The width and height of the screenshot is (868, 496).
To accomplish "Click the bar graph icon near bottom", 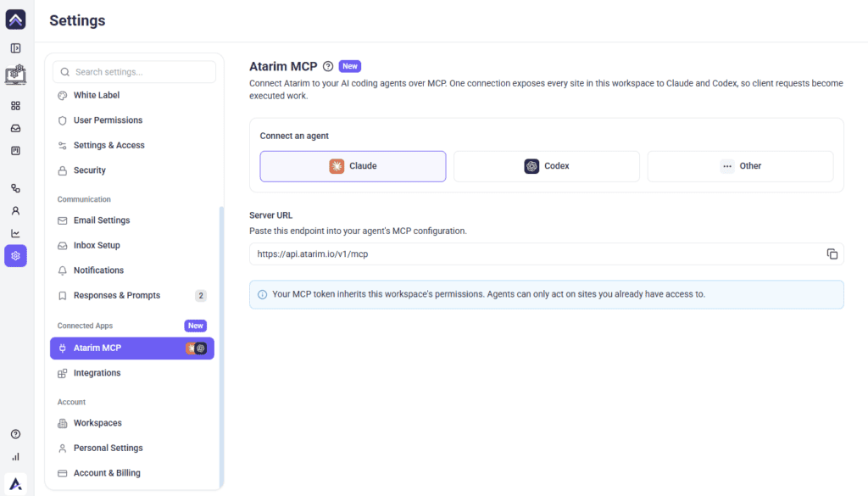I will 15,457.
